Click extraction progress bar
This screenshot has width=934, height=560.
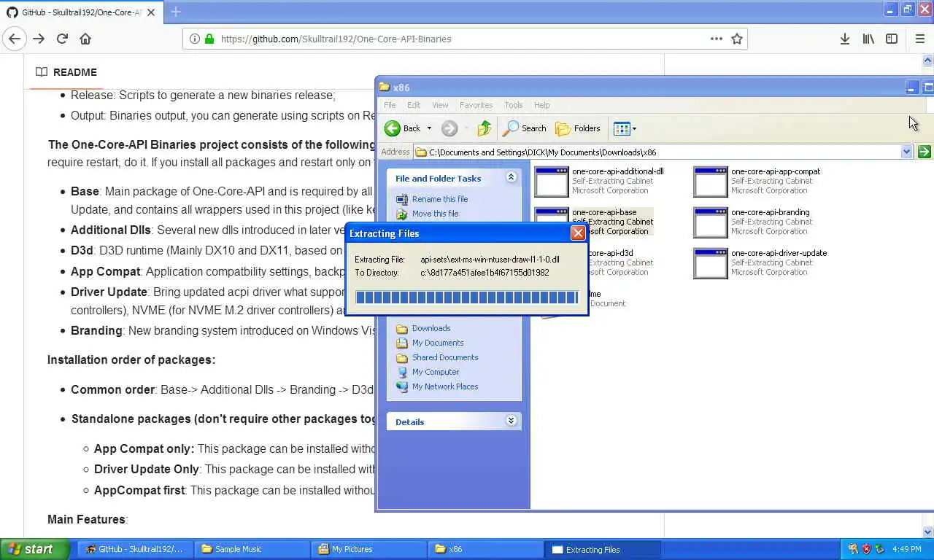pos(466,297)
